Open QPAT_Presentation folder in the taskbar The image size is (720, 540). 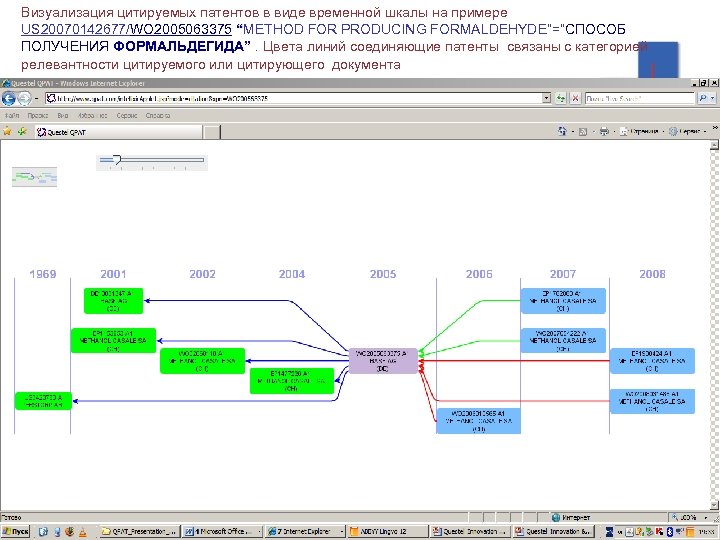pos(140,532)
